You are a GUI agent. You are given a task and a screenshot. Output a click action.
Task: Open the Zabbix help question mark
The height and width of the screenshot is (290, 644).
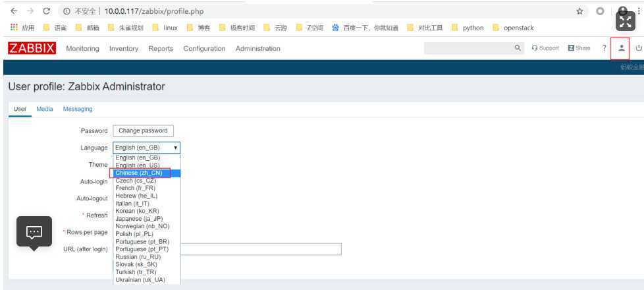(604, 48)
